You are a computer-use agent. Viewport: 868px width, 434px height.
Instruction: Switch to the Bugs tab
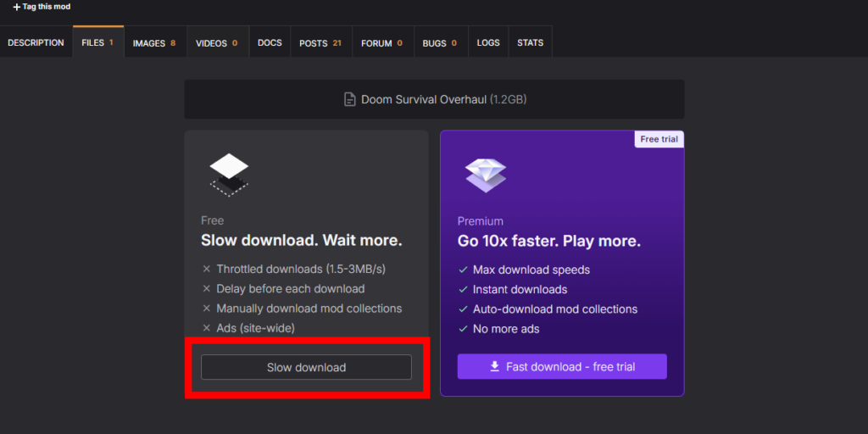coord(439,43)
